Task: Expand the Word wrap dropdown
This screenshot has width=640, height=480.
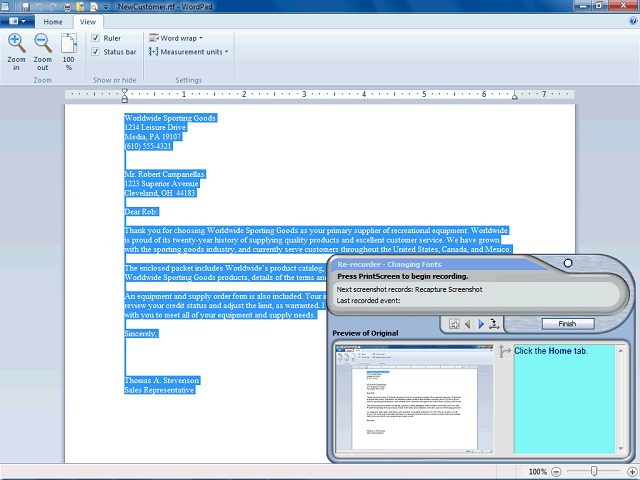Action: [x=201, y=38]
